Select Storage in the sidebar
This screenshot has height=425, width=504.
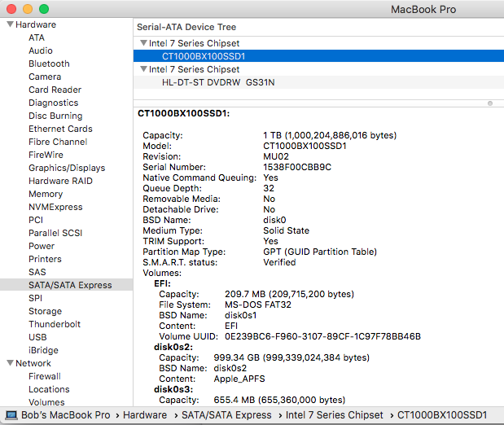(x=45, y=311)
